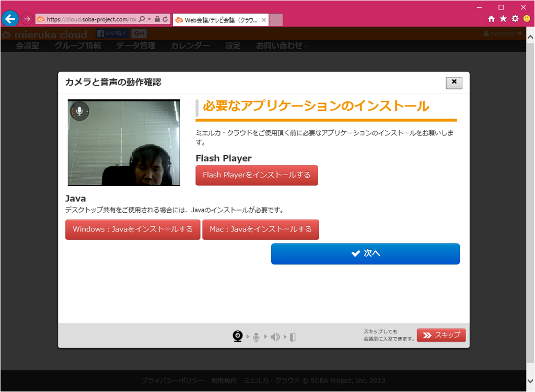Click the blue 次へ button
The image size is (535, 392).
(365, 253)
